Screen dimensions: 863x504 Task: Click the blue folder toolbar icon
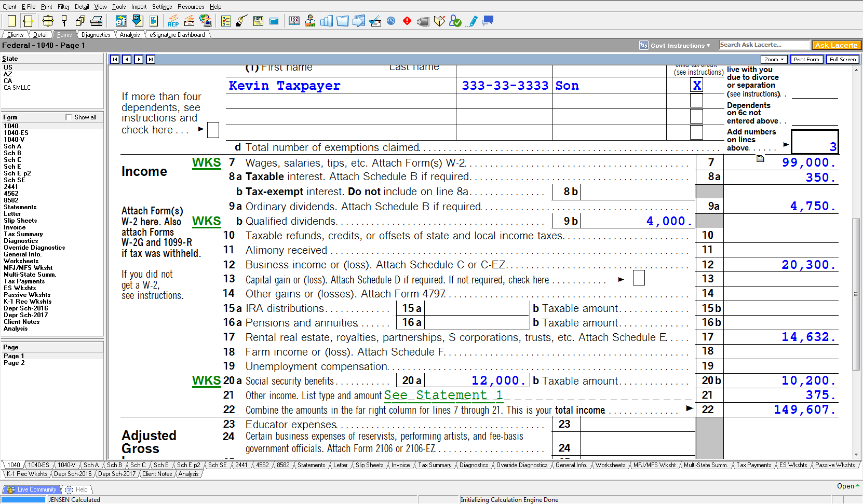[x=343, y=21]
